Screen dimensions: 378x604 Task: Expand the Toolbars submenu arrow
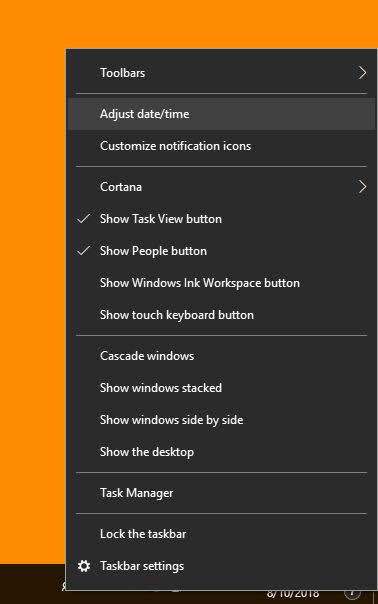coord(362,72)
